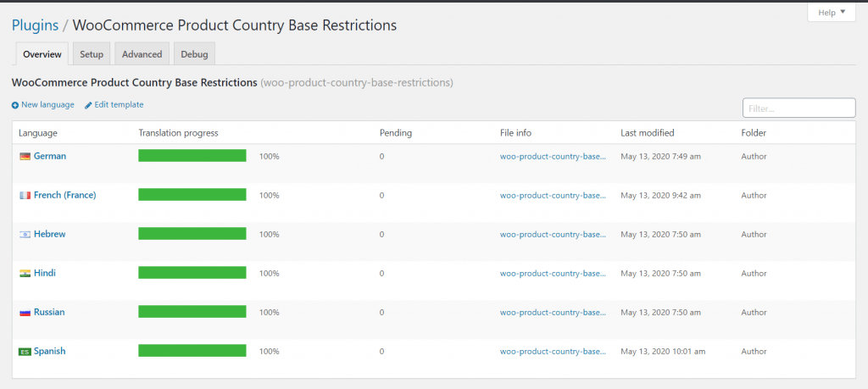Click the plus icon for New language
The height and width of the screenshot is (389, 868).
tap(15, 105)
